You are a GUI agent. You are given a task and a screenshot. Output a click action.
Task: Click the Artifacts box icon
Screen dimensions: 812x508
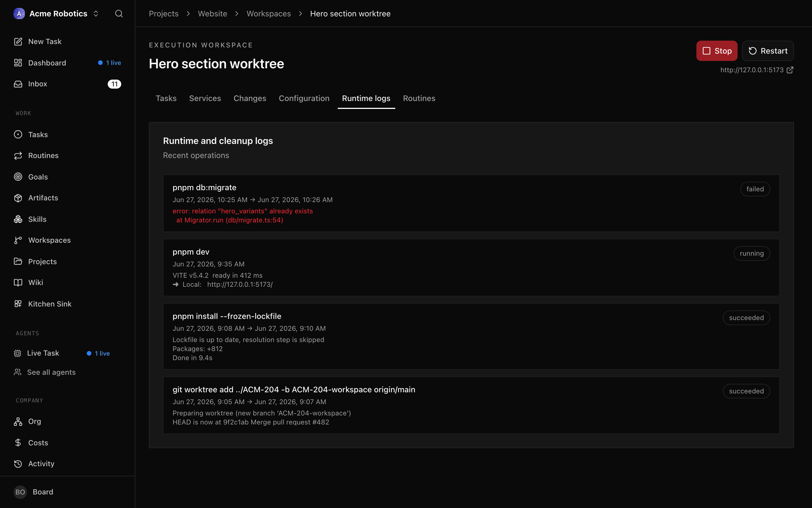(18, 198)
